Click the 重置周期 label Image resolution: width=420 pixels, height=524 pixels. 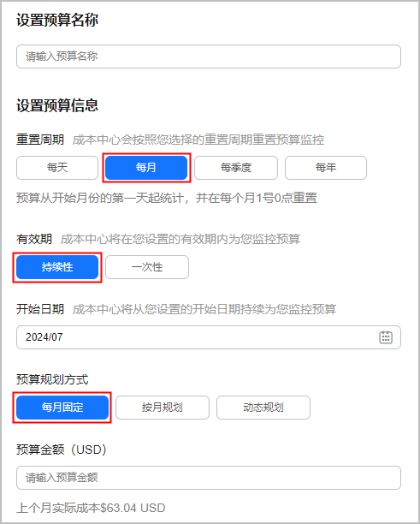click(40, 140)
